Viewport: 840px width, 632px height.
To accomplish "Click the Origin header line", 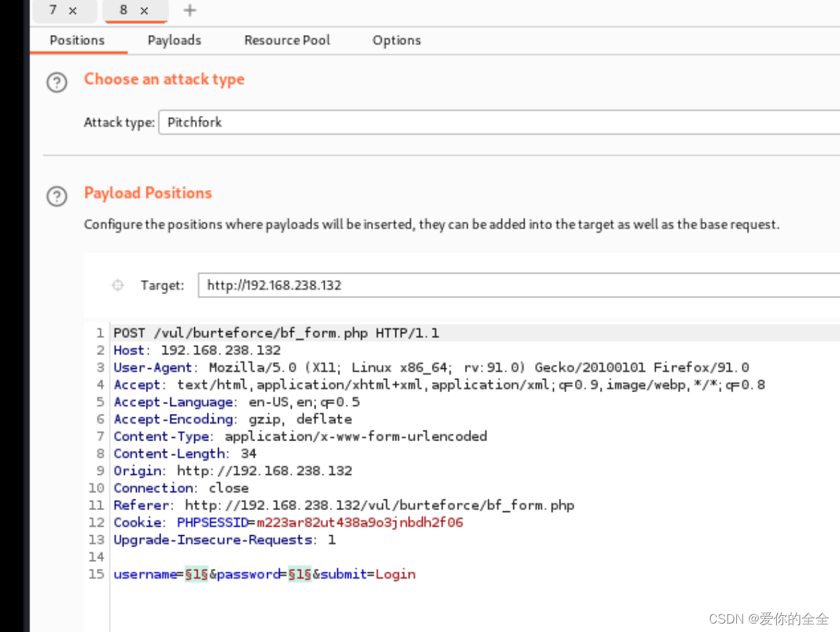I will 233,470.
